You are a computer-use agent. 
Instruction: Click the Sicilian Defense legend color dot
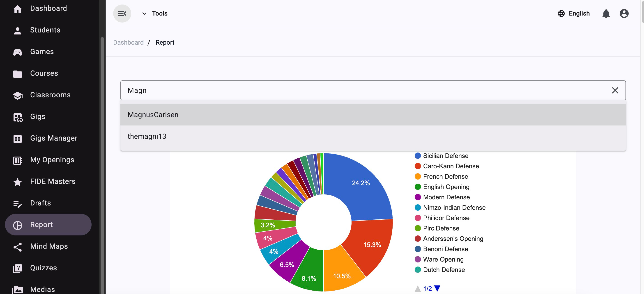click(x=418, y=156)
